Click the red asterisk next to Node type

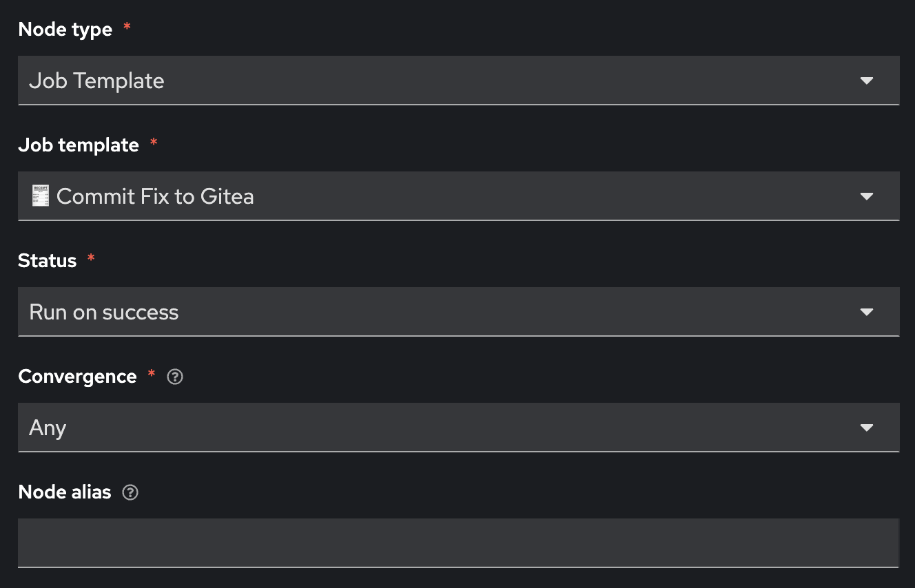tap(126, 27)
